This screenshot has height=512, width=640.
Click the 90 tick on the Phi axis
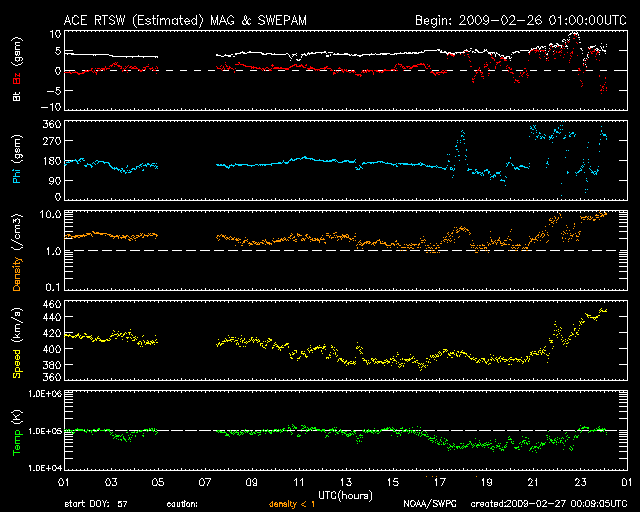click(55, 180)
